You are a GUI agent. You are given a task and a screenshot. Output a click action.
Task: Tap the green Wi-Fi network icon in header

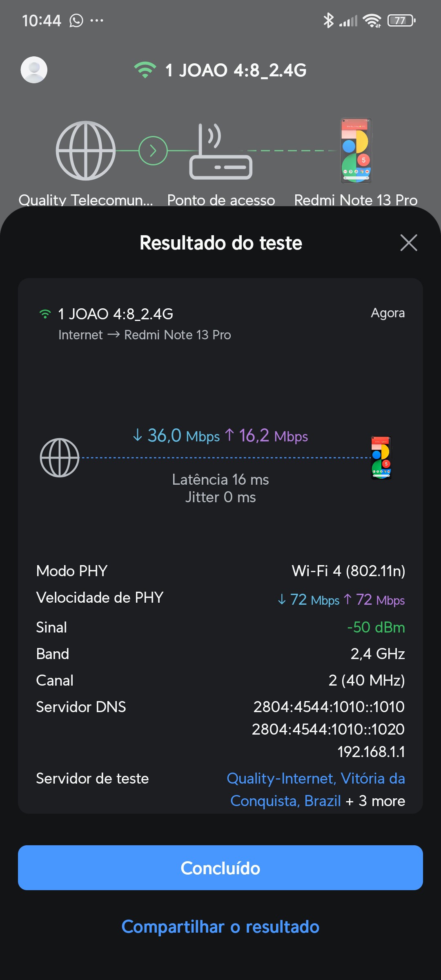145,70
